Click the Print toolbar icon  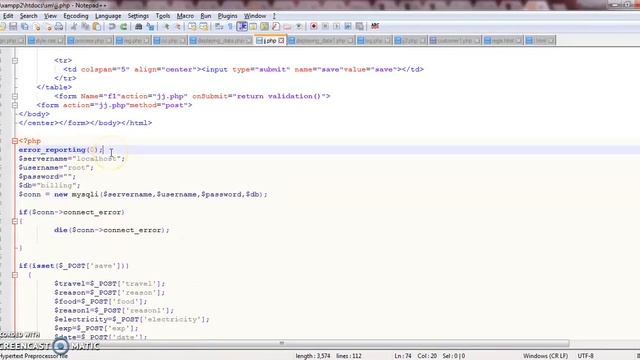(x=59, y=27)
